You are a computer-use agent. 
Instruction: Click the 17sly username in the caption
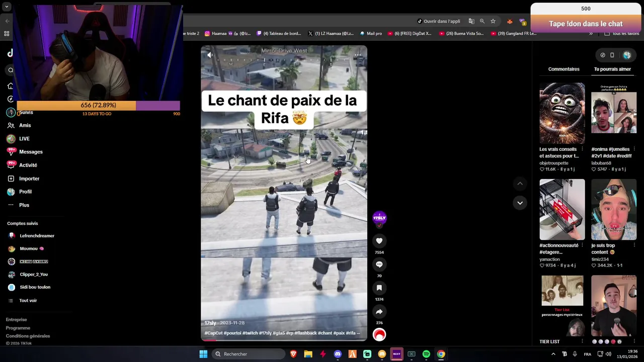click(210, 323)
